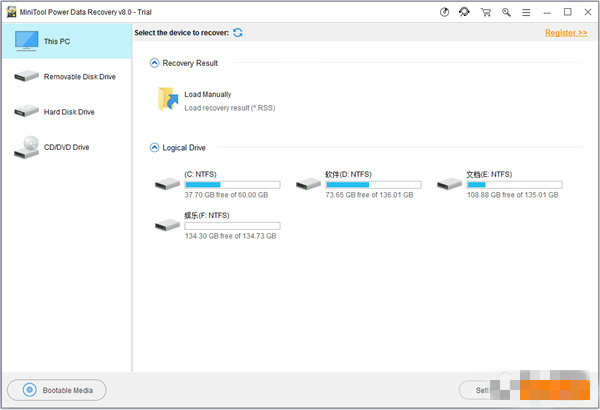
Task: Click the (C: NTFS) drive label
Action: pos(201,174)
